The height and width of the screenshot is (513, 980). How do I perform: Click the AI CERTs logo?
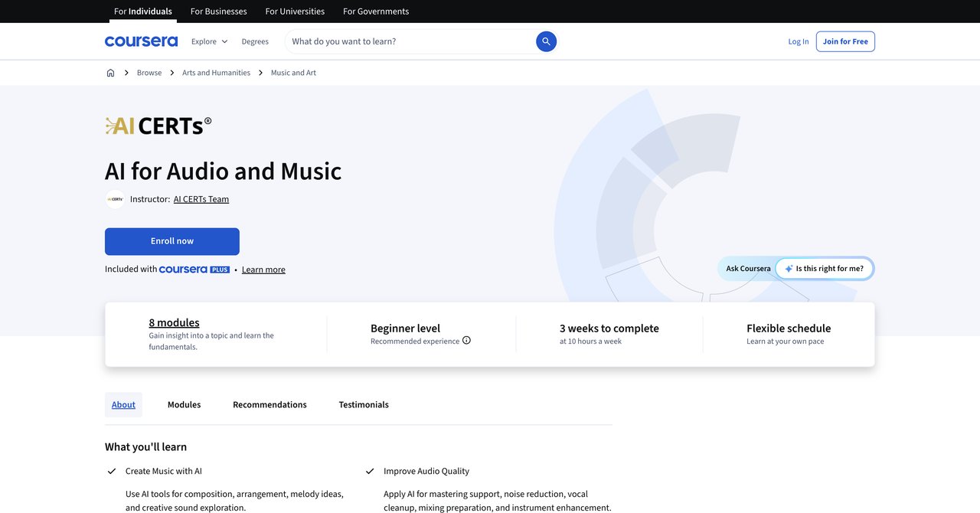[x=158, y=126]
